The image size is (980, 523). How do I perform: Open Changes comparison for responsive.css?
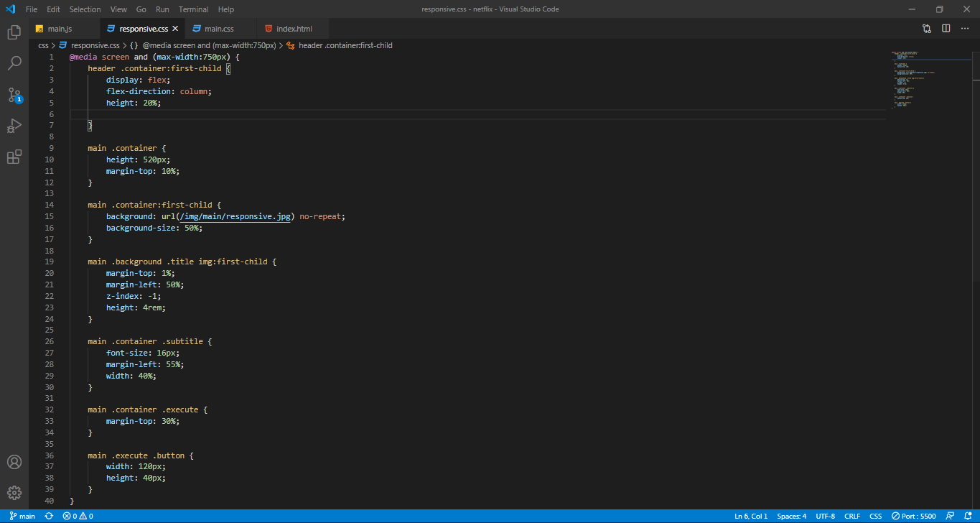click(x=925, y=27)
